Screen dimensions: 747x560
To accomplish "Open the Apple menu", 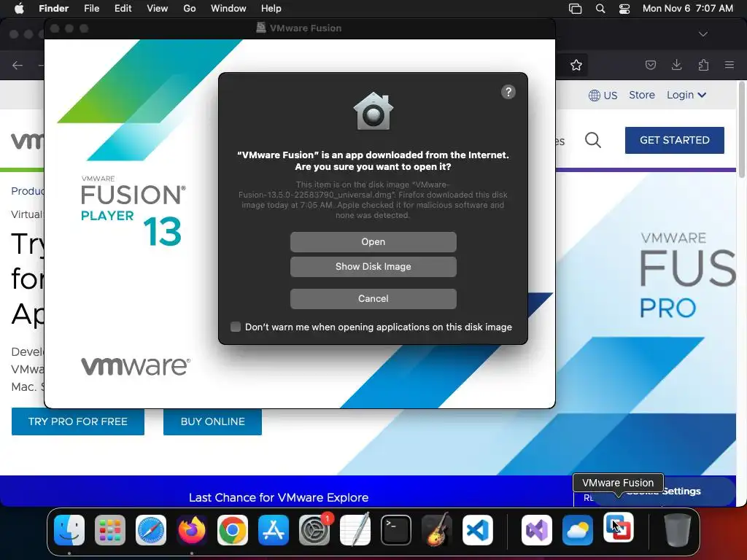I will 19,9.
